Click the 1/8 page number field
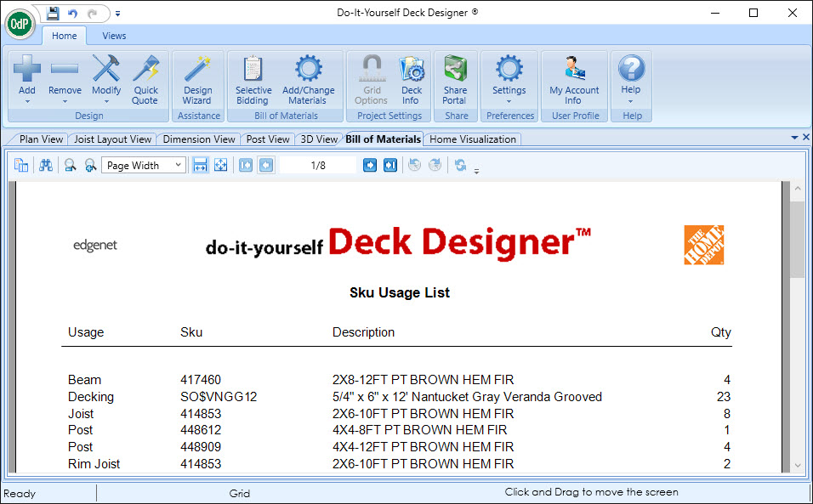Screen dimensions: 813x504 [x=318, y=165]
